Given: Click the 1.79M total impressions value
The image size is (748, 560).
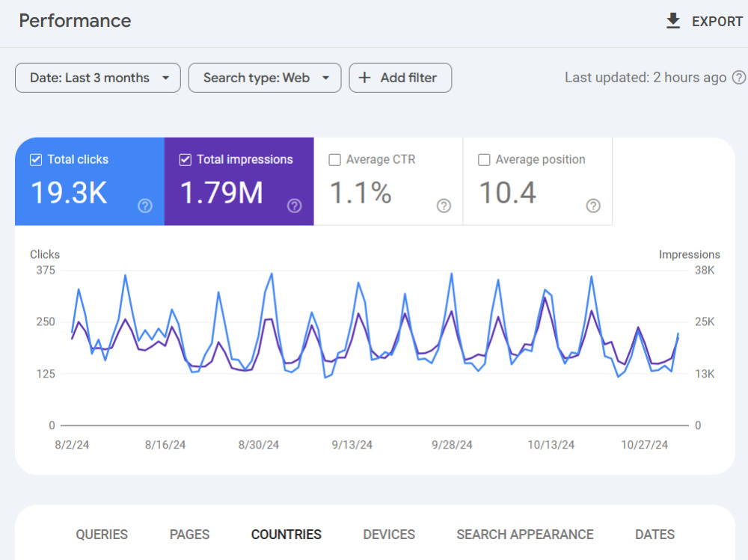Looking at the screenshot, I should [222, 193].
